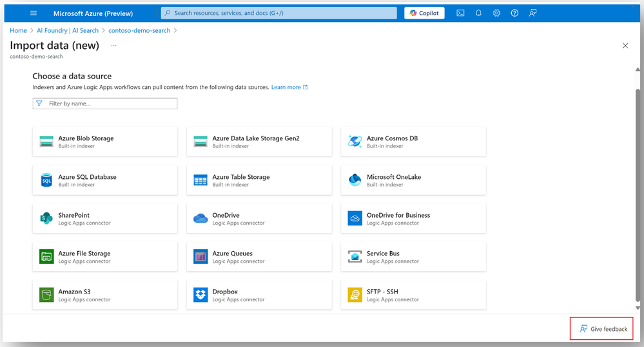Image resolution: width=644 pixels, height=347 pixels.
Task: Open the Copilot button
Action: point(424,13)
